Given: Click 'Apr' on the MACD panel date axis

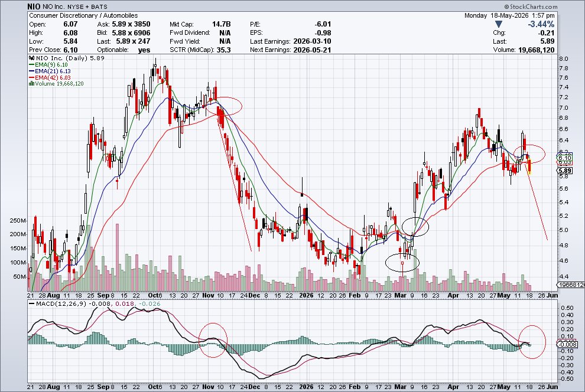Looking at the screenshot, I should [x=453, y=387].
